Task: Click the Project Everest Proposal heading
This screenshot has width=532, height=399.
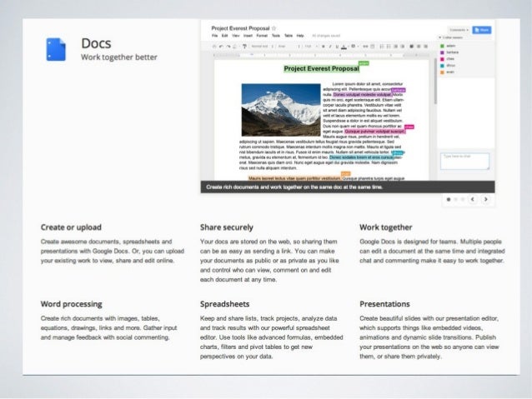Action: click(x=321, y=68)
